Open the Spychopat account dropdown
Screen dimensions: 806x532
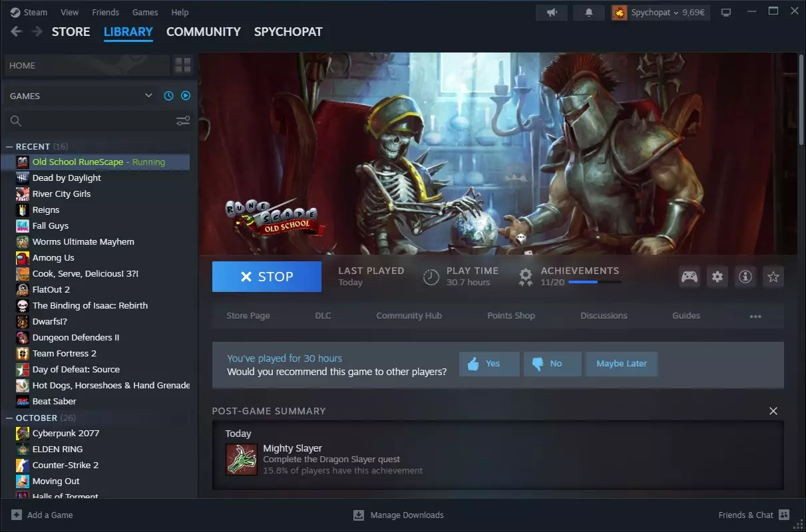coord(660,13)
